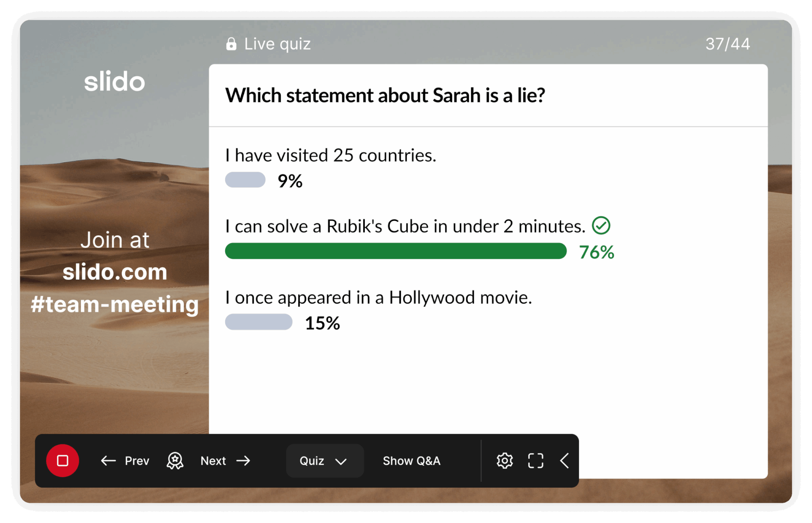Open presentation settings gear
This screenshot has height=523, width=812.
pyautogui.click(x=505, y=461)
